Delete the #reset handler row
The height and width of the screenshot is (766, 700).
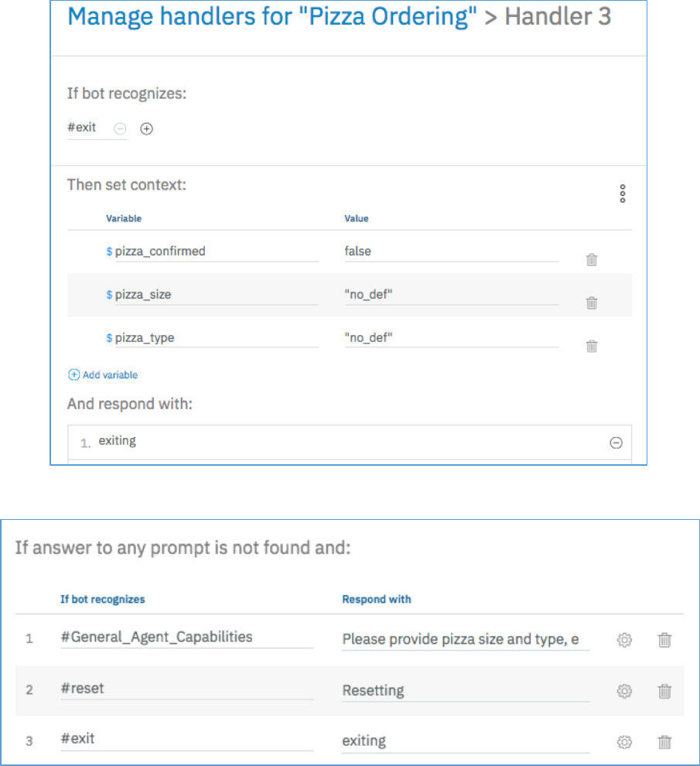pos(664,691)
